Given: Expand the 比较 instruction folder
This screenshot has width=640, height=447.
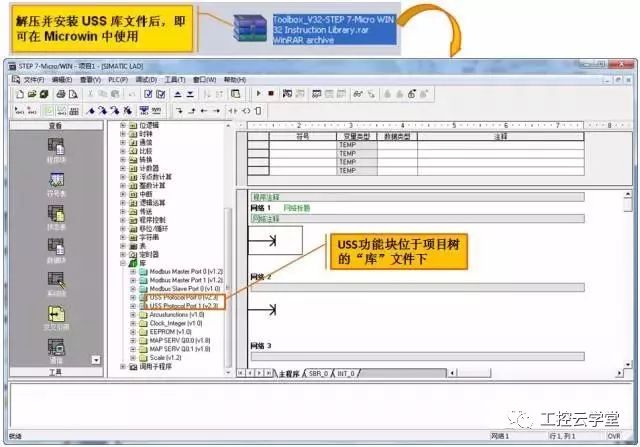Looking at the screenshot, I should click(123, 151).
